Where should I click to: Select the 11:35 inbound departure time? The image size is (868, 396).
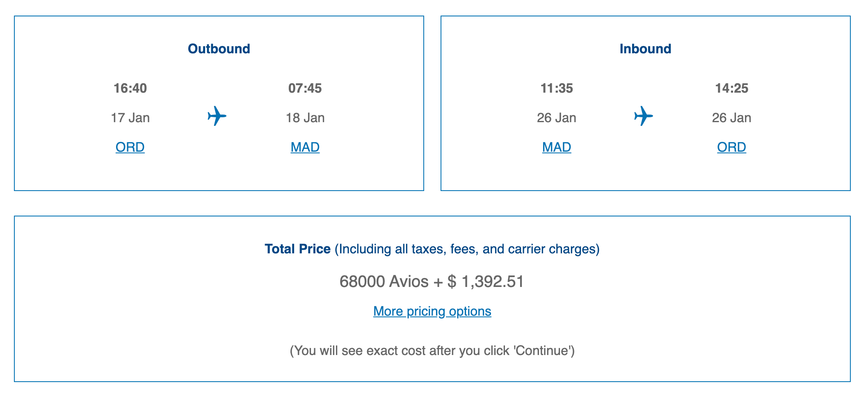556,88
